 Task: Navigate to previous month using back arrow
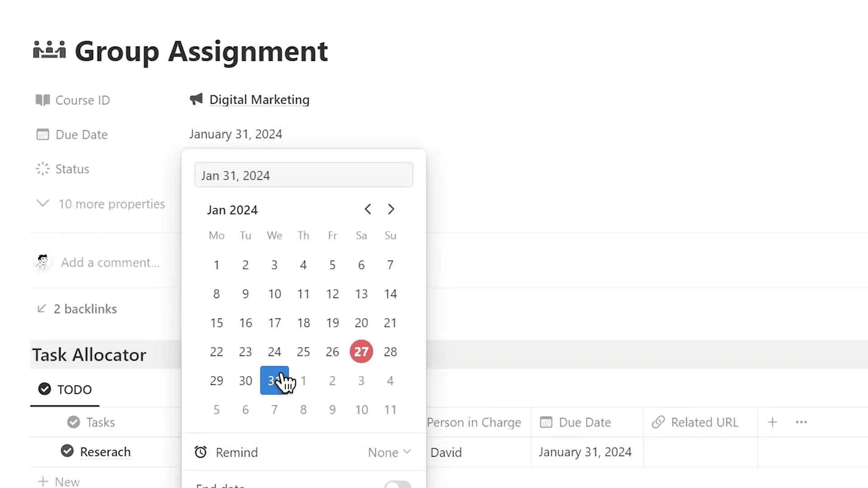click(x=368, y=209)
